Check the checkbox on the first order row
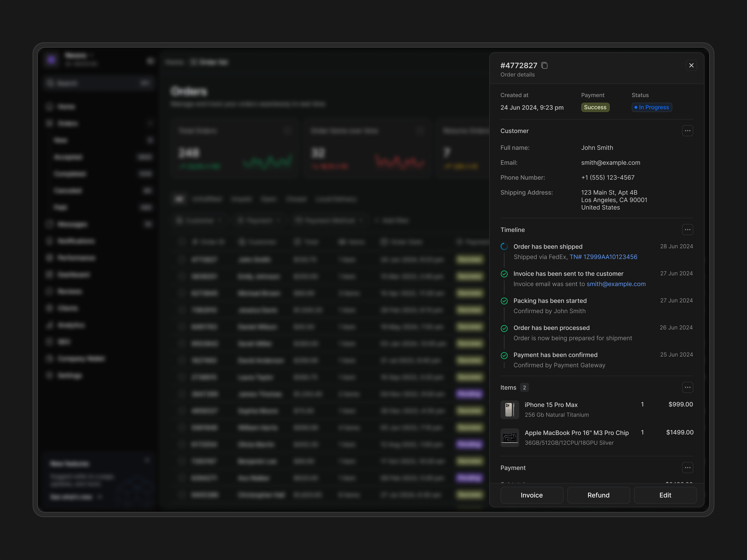Viewport: 747px width, 560px height. point(181,259)
